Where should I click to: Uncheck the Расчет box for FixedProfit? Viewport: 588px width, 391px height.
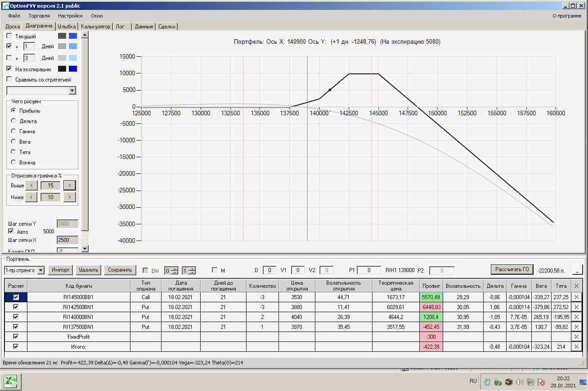coord(16,336)
